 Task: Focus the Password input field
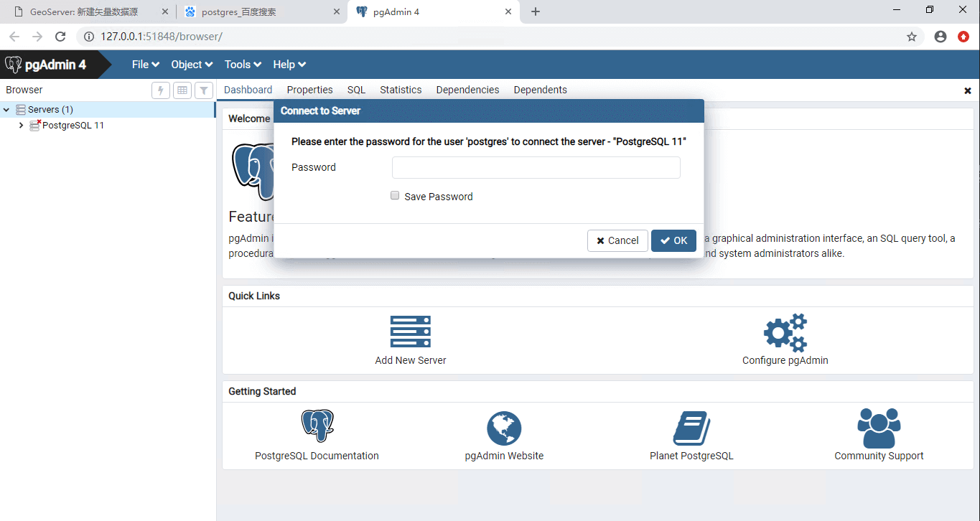tap(536, 168)
